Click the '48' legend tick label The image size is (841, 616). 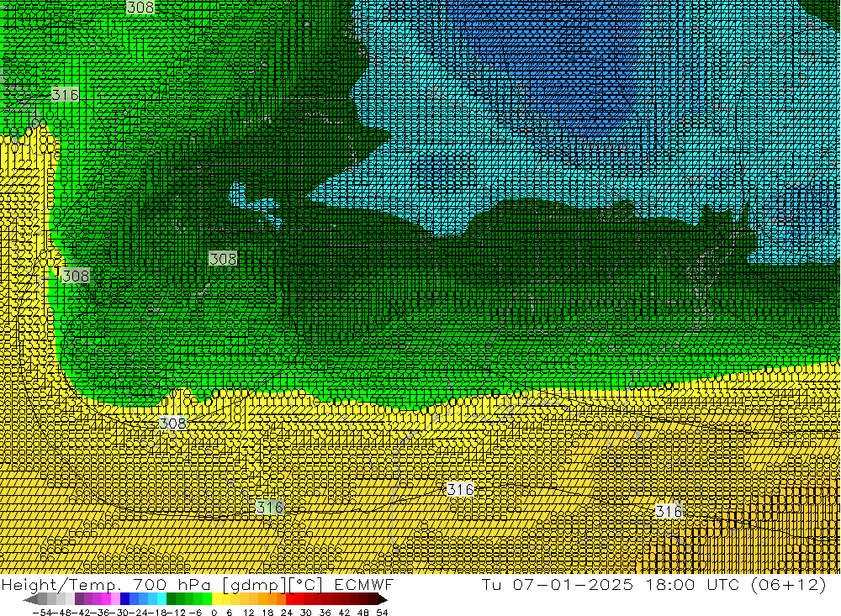[363, 613]
